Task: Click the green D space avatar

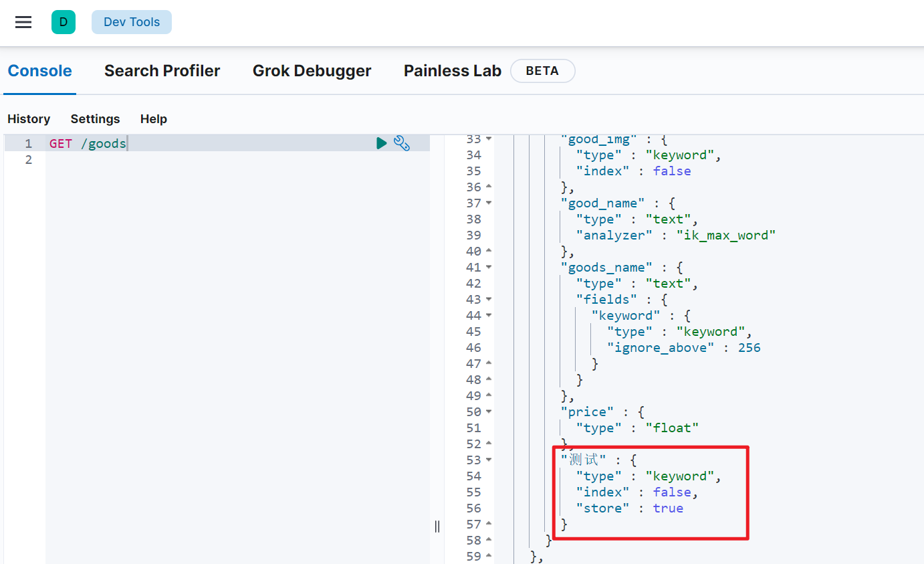Action: [64, 22]
